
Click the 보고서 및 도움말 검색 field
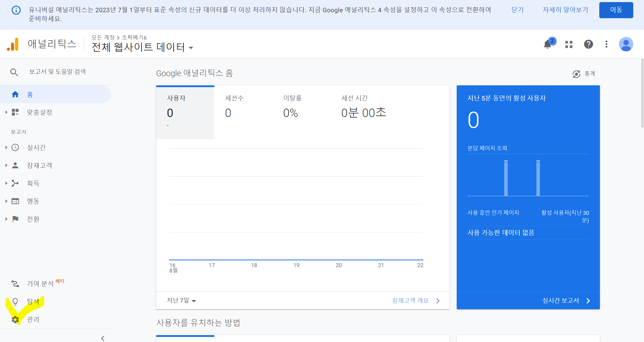(x=57, y=72)
